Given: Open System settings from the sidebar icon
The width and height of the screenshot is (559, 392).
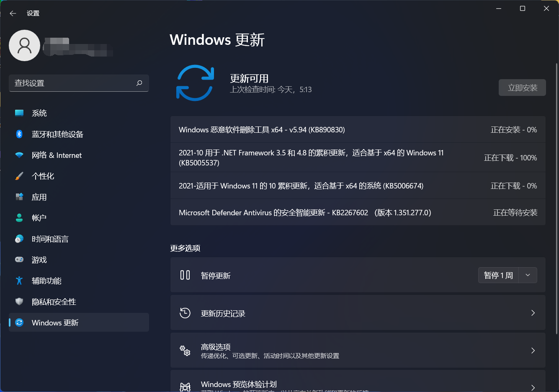Looking at the screenshot, I should coord(19,113).
